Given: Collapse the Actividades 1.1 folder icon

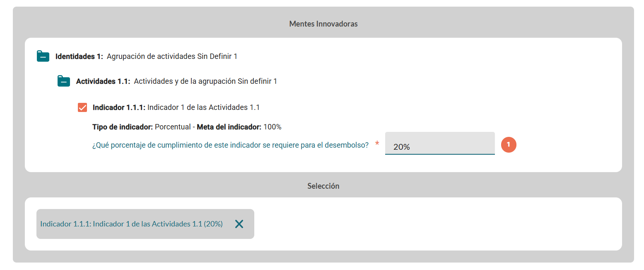Looking at the screenshot, I should tap(64, 81).
